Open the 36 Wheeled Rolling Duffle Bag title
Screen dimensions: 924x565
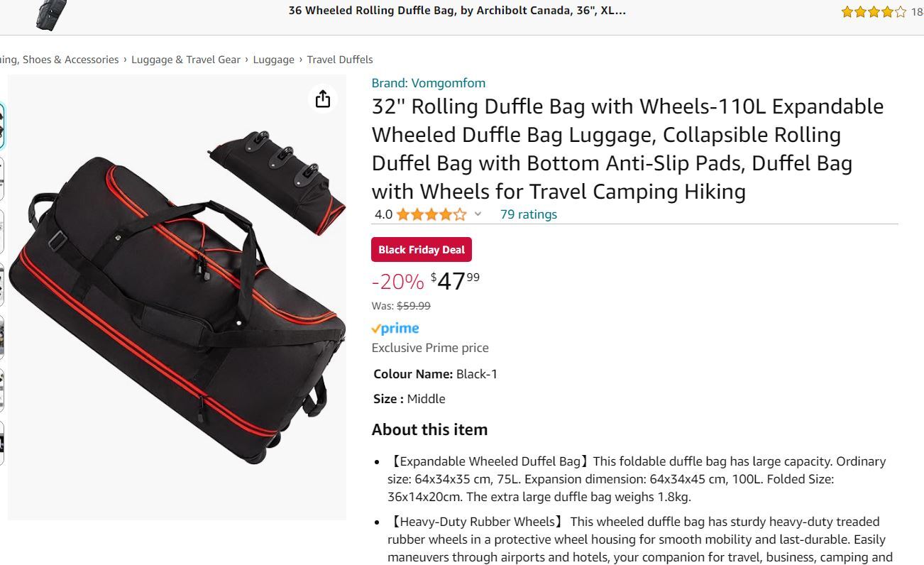pos(457,11)
